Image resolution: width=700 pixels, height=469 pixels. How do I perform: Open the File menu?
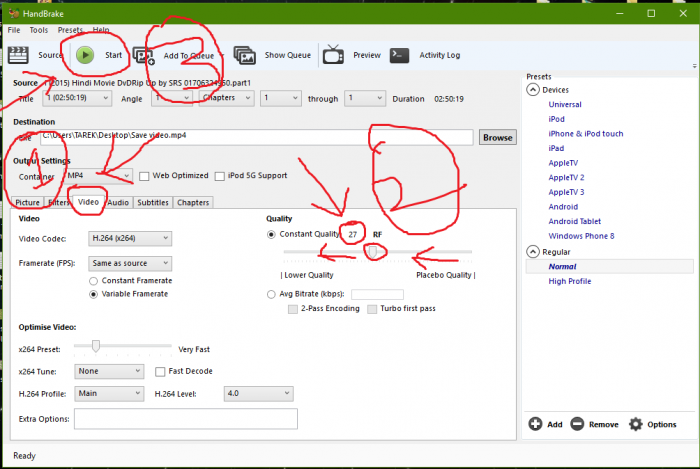(14, 30)
